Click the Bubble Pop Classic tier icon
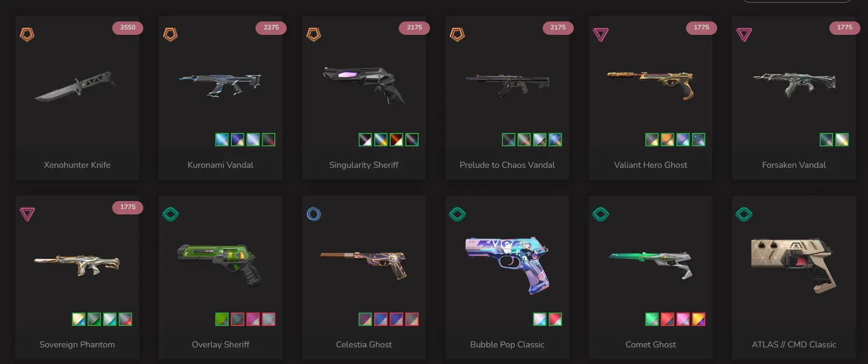The image size is (868, 364). click(457, 214)
